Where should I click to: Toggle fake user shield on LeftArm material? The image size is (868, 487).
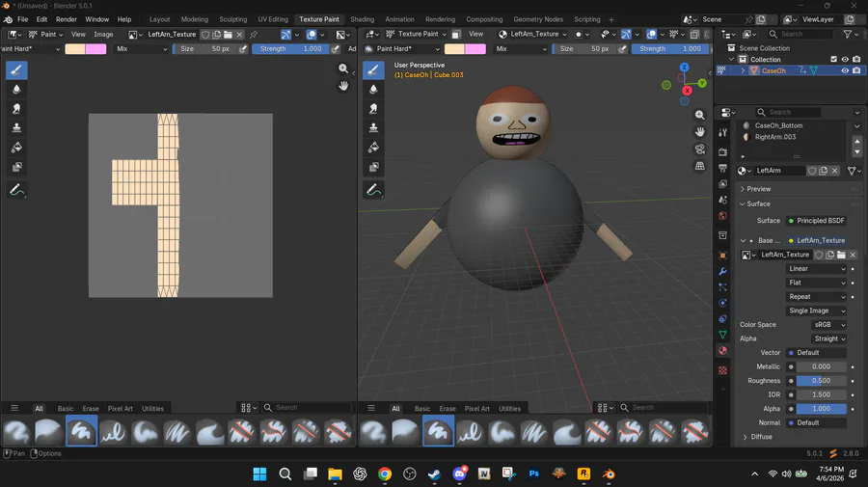tap(811, 171)
